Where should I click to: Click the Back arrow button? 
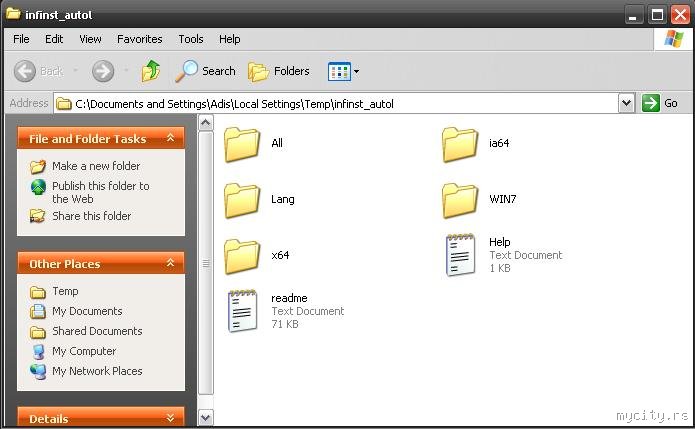point(25,71)
